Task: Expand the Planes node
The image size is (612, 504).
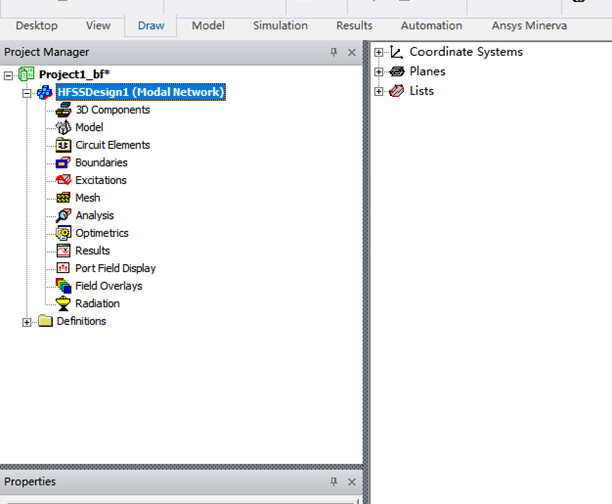Action: (x=378, y=72)
